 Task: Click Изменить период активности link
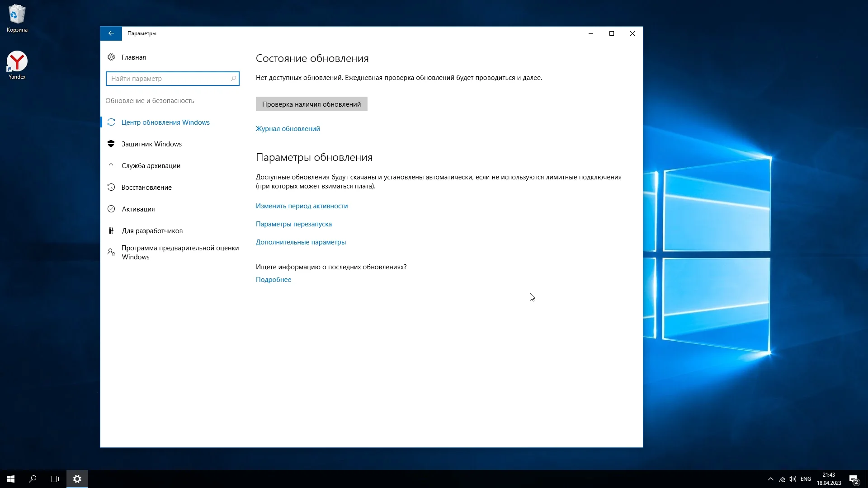tap(302, 206)
